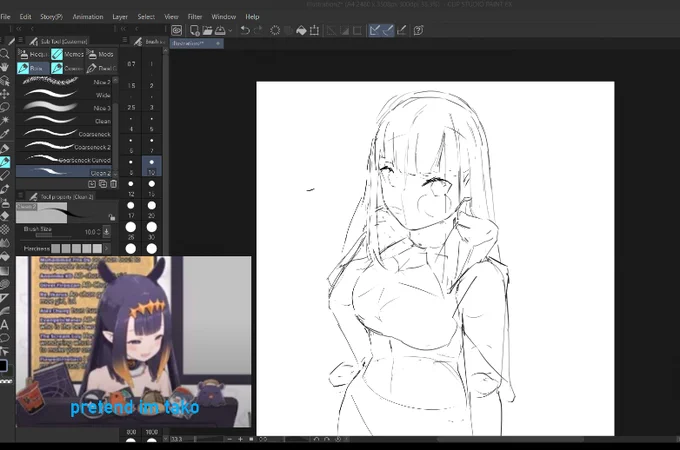The width and height of the screenshot is (680, 450).
Task: Add a new sub tool icon
Action: pyautogui.click(x=92, y=184)
